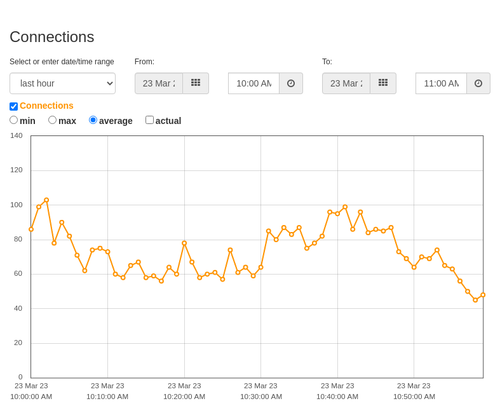Uncheck the Connections series checkbox

pos(14,106)
